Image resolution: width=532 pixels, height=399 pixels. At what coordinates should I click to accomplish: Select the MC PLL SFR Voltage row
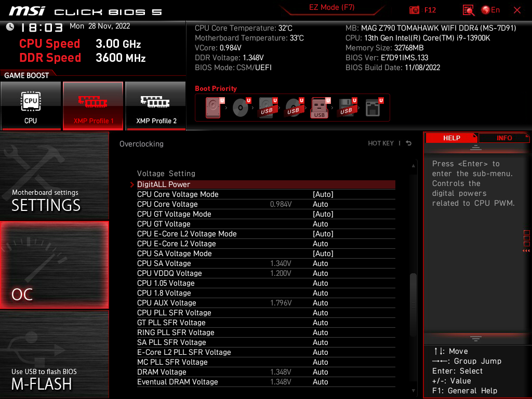[266, 362]
